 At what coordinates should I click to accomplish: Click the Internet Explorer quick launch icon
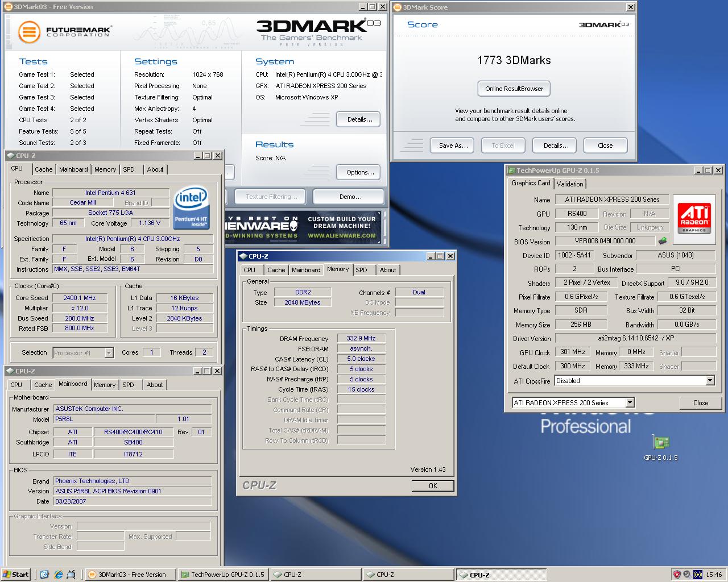tap(58, 575)
